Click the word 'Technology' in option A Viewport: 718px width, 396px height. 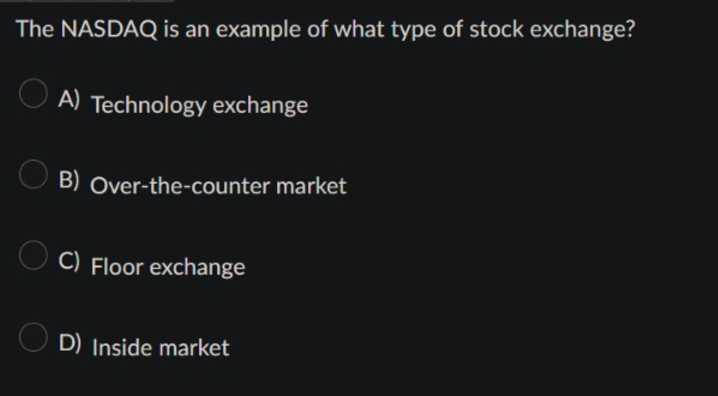(149, 106)
